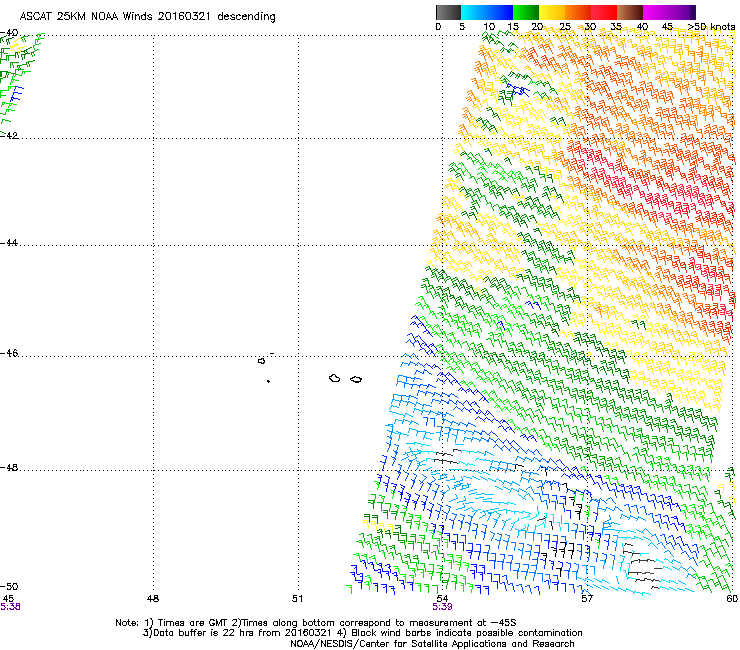Pick the gray 0-5 knots legend swatch

[448, 12]
